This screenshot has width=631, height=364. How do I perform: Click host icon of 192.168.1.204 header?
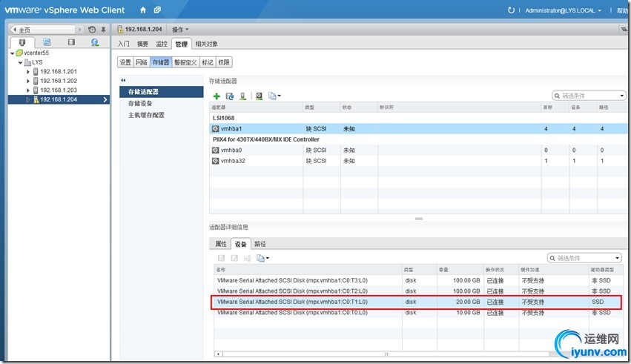click(120, 30)
